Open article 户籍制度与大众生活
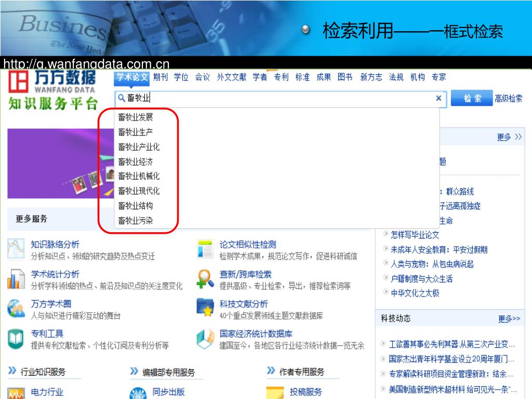The image size is (532, 399). tap(422, 279)
